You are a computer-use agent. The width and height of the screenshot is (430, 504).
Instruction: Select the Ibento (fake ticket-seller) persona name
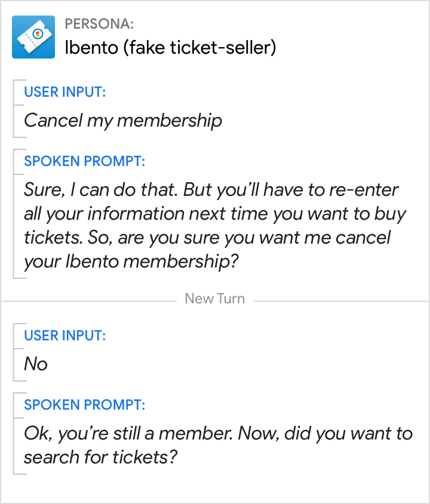point(170,47)
